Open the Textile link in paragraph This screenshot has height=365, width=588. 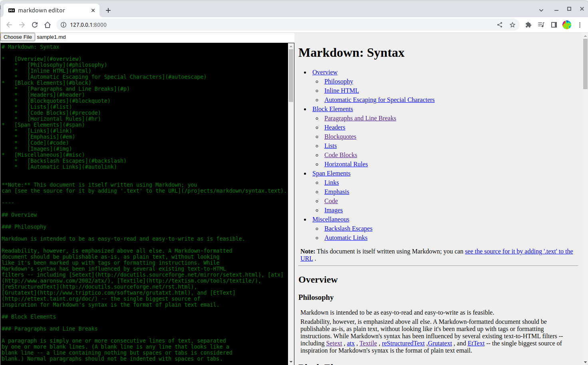point(368,343)
